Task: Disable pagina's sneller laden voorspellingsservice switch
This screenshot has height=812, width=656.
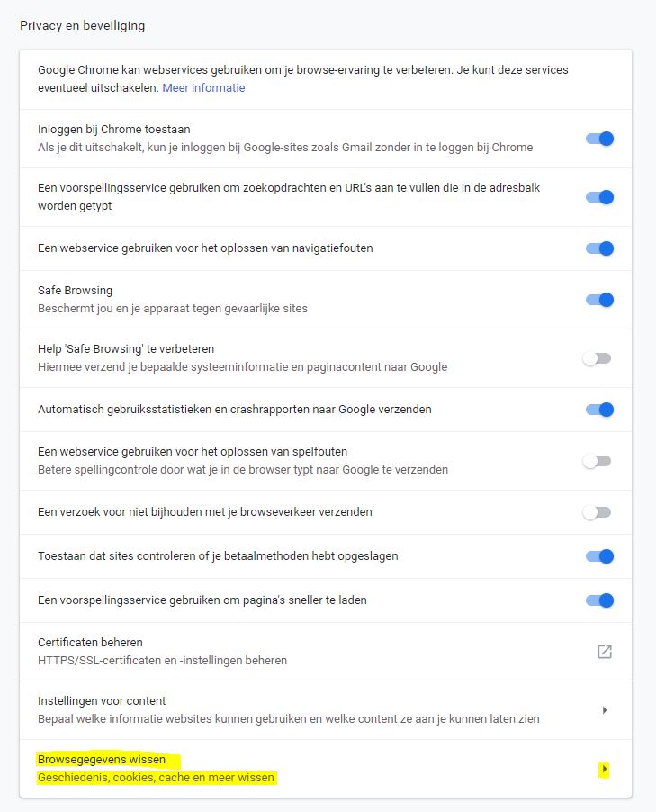Action: (x=599, y=600)
